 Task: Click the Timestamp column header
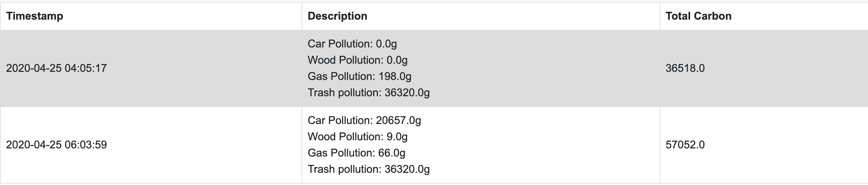(35, 16)
